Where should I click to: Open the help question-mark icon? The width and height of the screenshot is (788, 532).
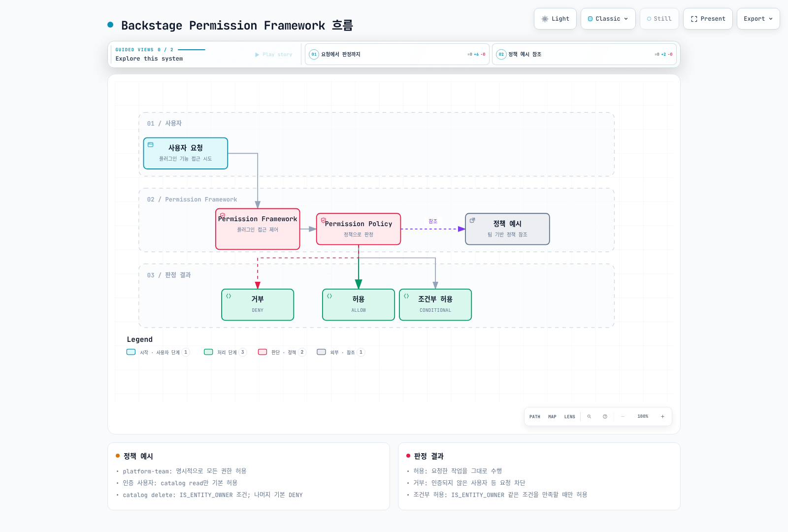pos(605,417)
